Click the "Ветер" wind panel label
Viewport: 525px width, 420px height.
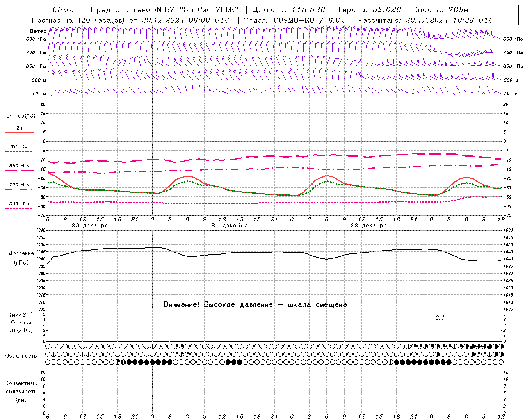tap(38, 31)
